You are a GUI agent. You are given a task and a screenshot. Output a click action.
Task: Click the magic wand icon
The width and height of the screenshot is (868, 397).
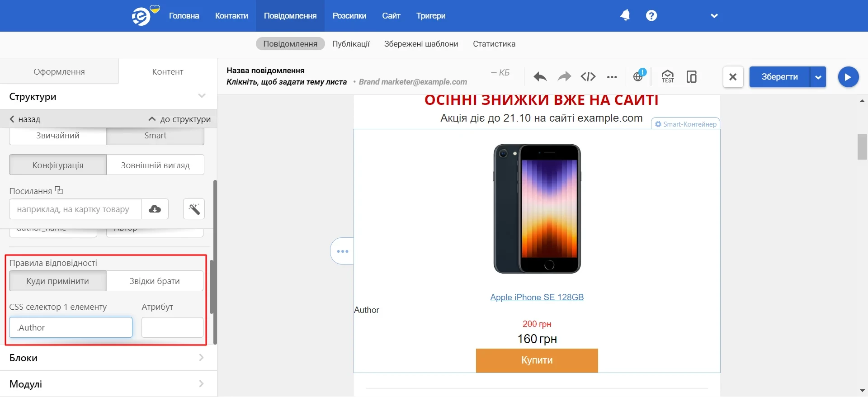[x=194, y=209]
